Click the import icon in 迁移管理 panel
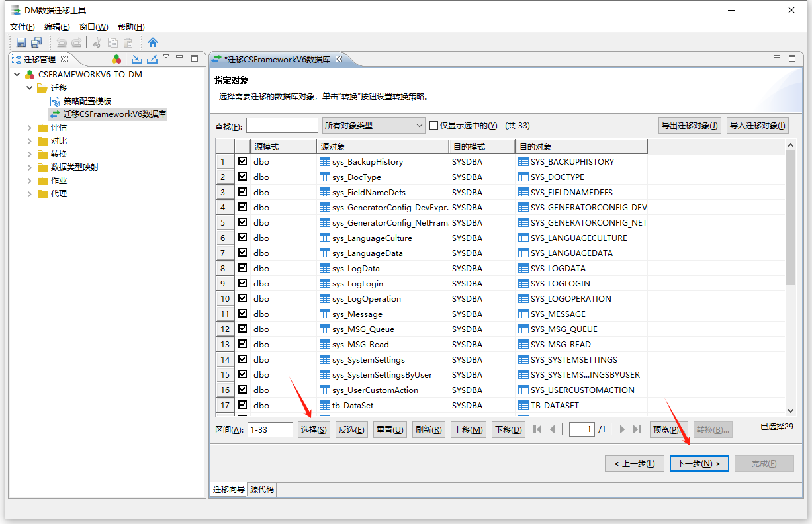This screenshot has width=812, height=524. click(x=137, y=59)
